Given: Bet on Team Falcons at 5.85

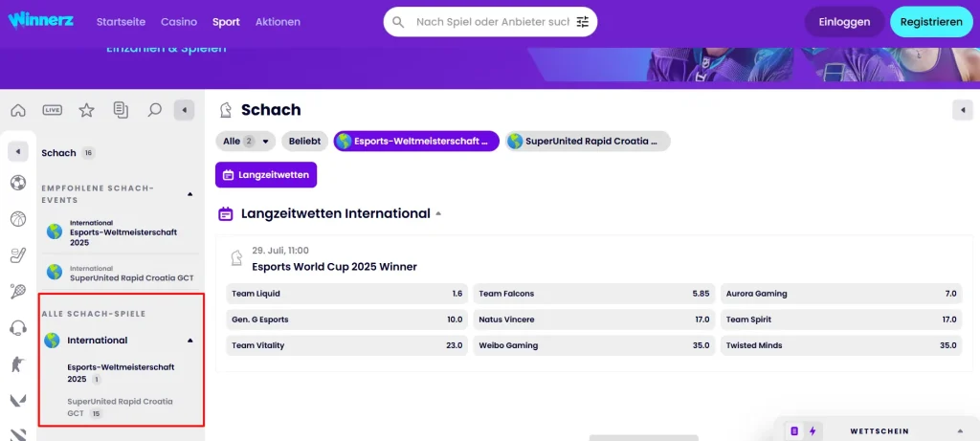Looking at the screenshot, I should pos(593,294).
